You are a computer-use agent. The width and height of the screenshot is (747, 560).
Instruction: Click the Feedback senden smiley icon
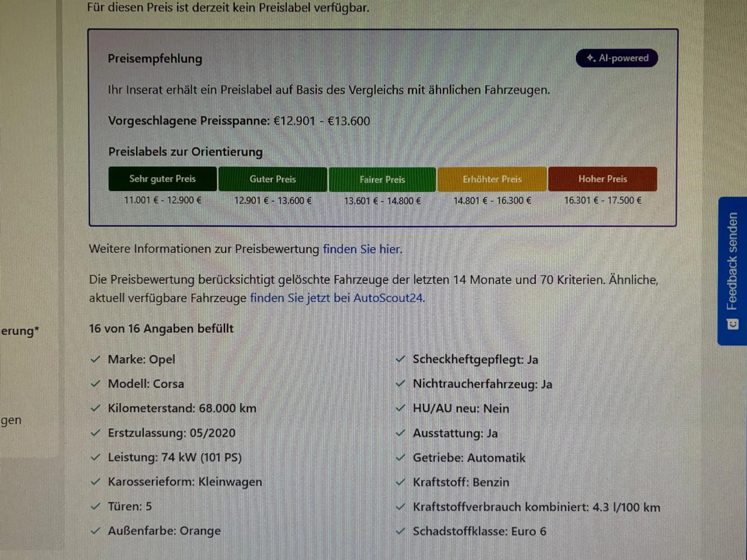tap(732, 324)
